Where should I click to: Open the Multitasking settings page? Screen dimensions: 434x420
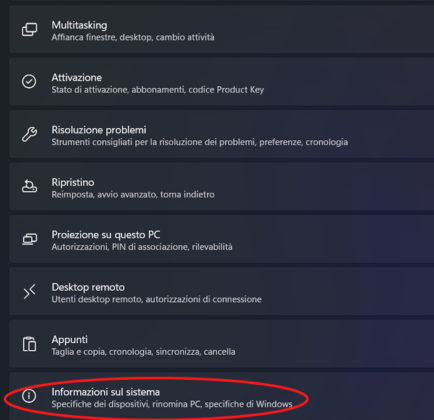[222, 29]
